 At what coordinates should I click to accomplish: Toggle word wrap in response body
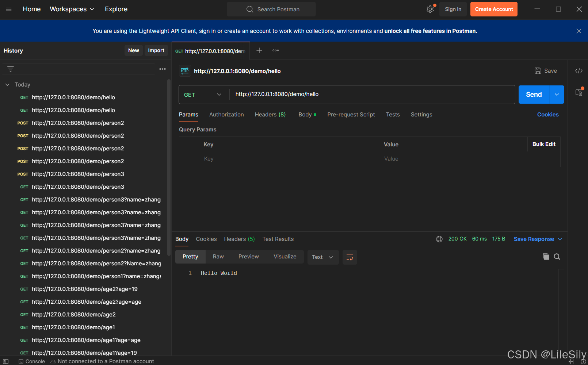pyautogui.click(x=350, y=257)
